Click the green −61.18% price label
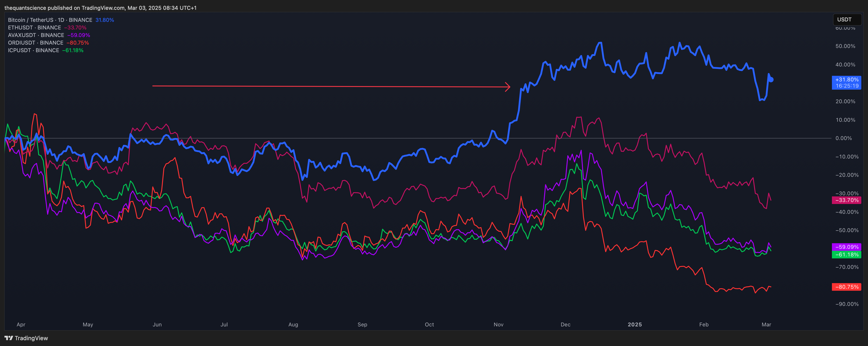Screen dimensions: 868x346 (x=846, y=255)
